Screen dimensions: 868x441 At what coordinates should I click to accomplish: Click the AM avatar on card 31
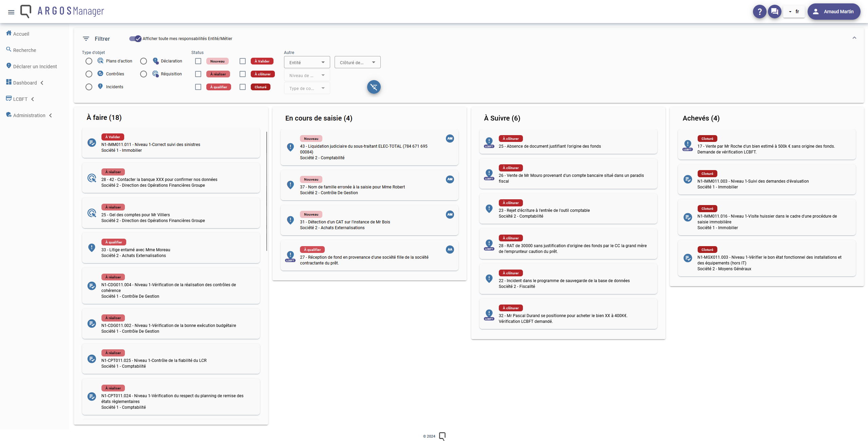pyautogui.click(x=450, y=215)
